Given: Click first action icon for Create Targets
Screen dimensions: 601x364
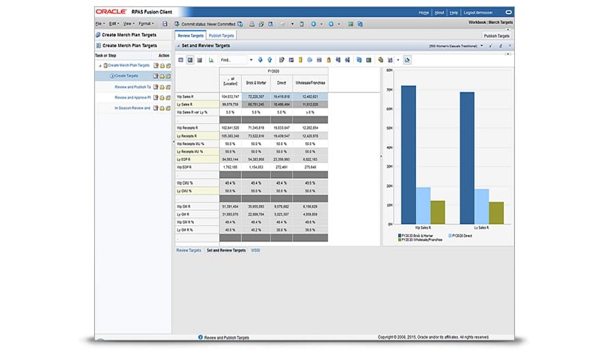Looking at the screenshot, I should pyautogui.click(x=156, y=76).
